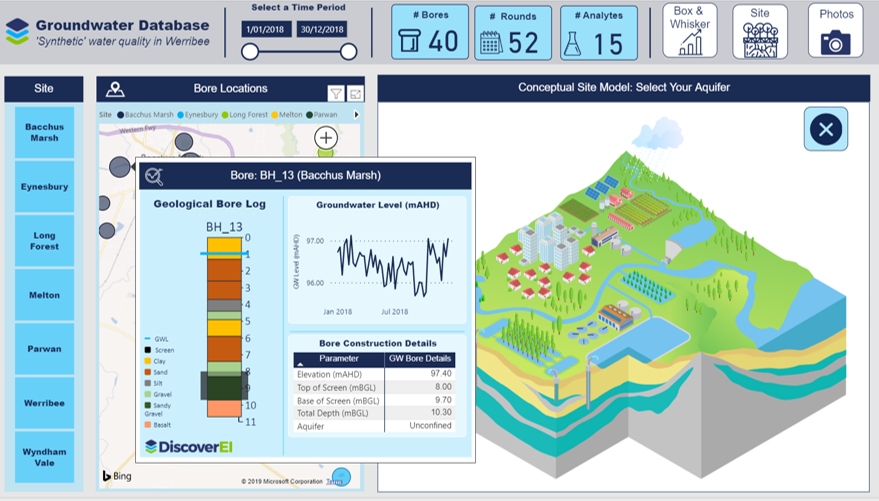The height and width of the screenshot is (501, 879).
Task: Click the Silt legend entry
Action: (154, 383)
